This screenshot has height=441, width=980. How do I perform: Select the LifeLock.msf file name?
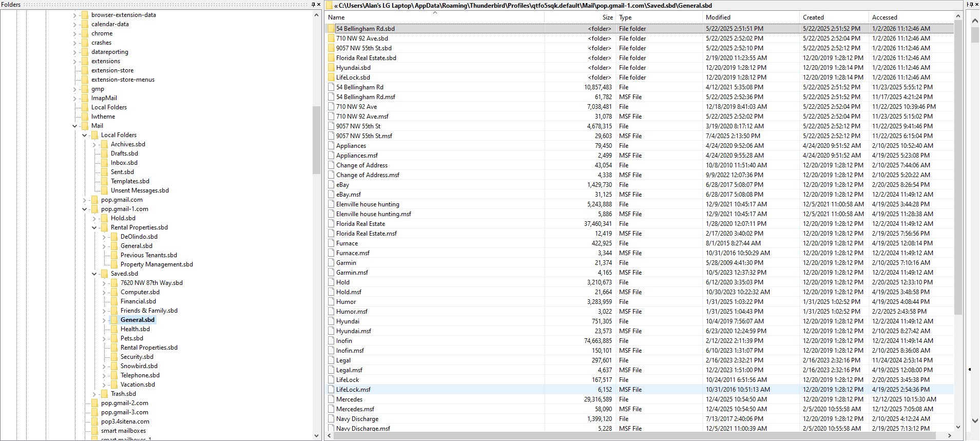353,390
